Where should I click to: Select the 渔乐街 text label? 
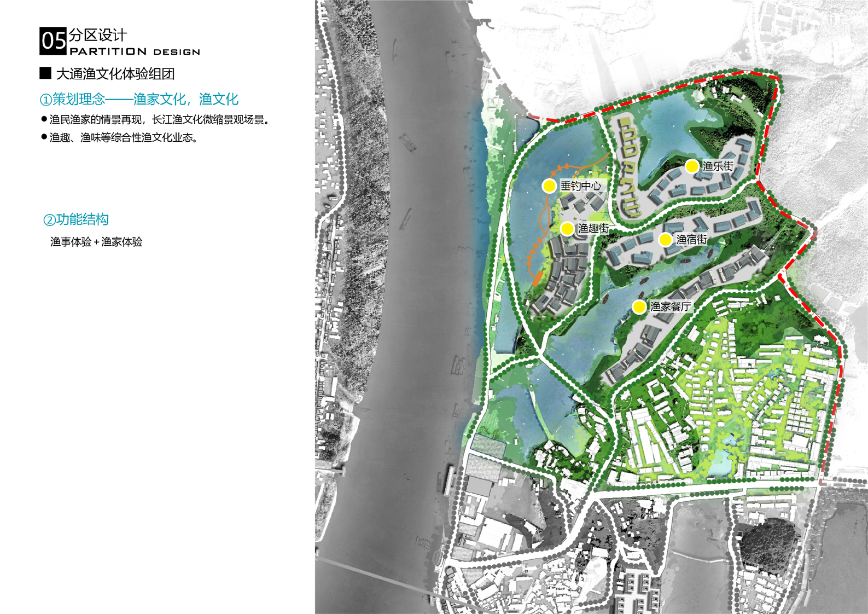(718, 166)
